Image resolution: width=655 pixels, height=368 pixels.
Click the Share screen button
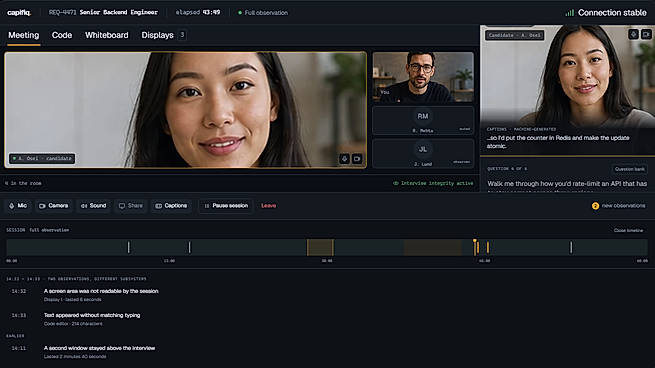click(x=131, y=206)
